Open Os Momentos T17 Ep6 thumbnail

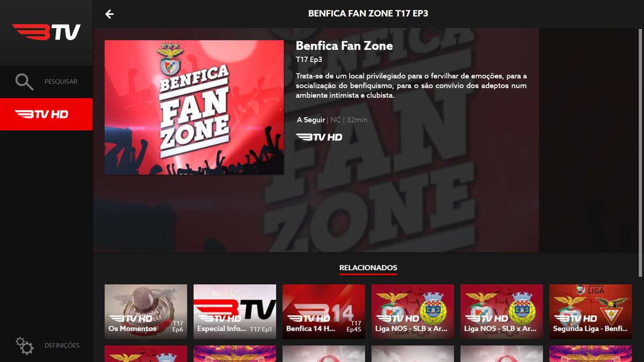click(x=146, y=311)
